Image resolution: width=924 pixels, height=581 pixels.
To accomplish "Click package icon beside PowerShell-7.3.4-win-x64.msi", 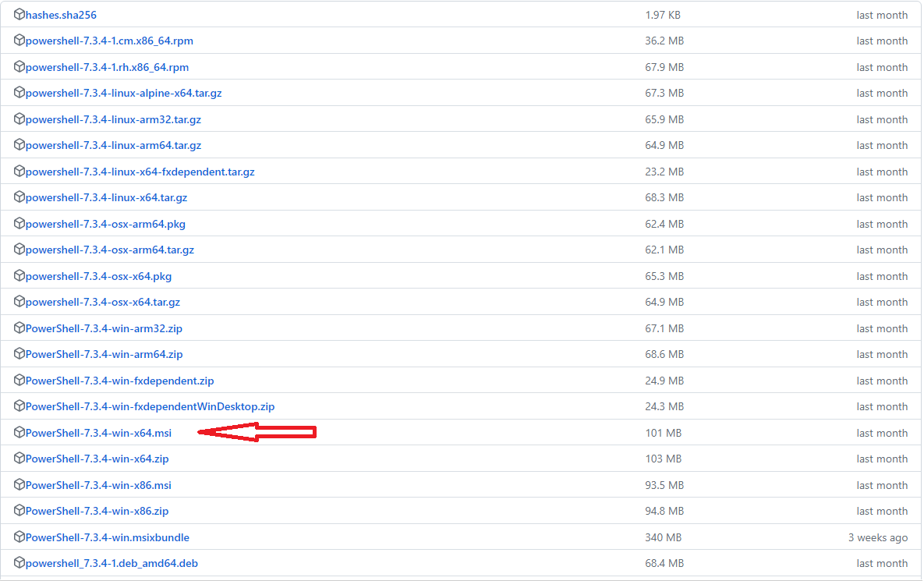I will point(19,432).
